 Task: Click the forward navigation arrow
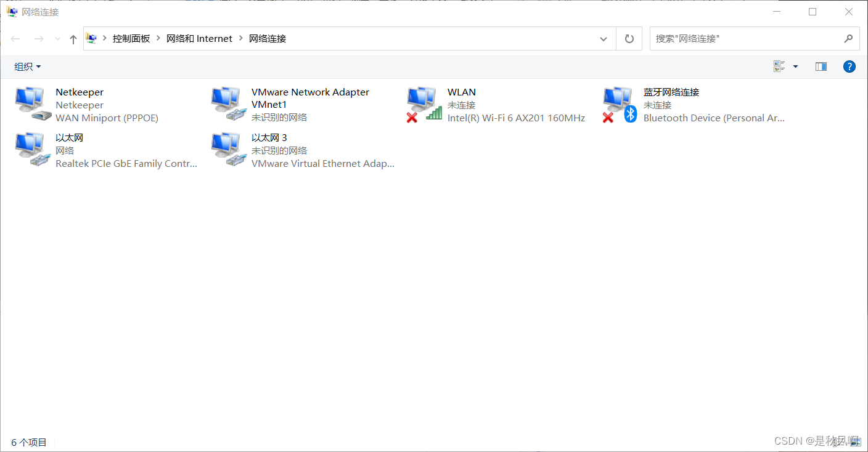coord(39,39)
